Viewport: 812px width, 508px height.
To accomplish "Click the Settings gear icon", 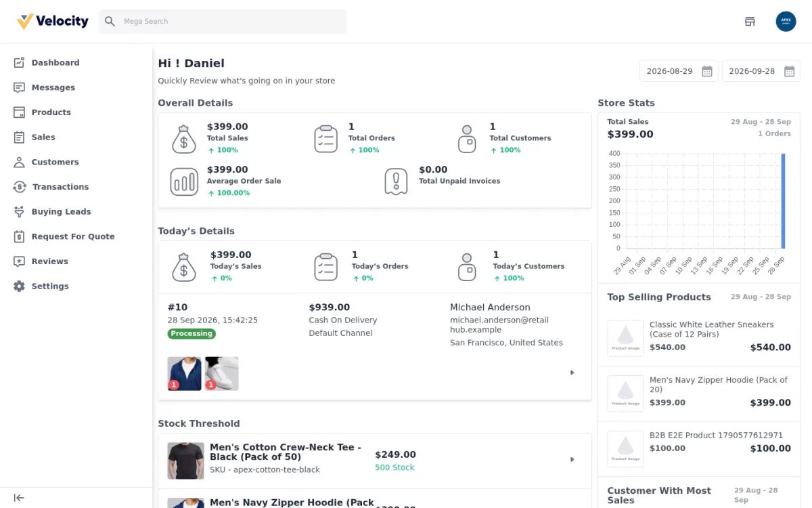I will pos(19,286).
